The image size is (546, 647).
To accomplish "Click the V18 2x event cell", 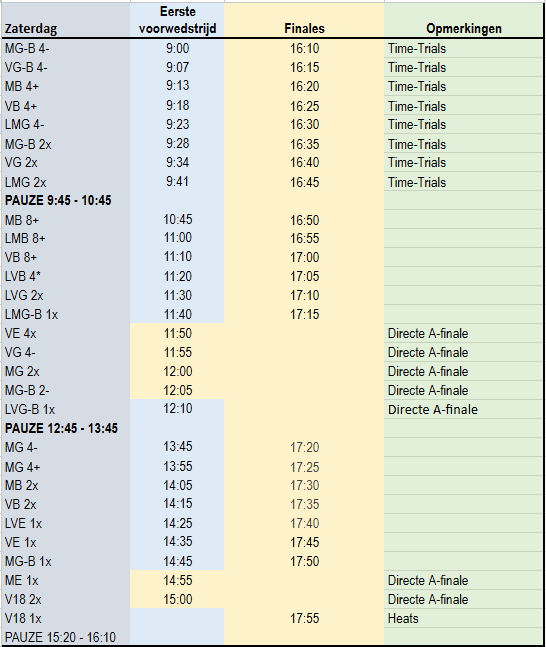I will click(66, 599).
